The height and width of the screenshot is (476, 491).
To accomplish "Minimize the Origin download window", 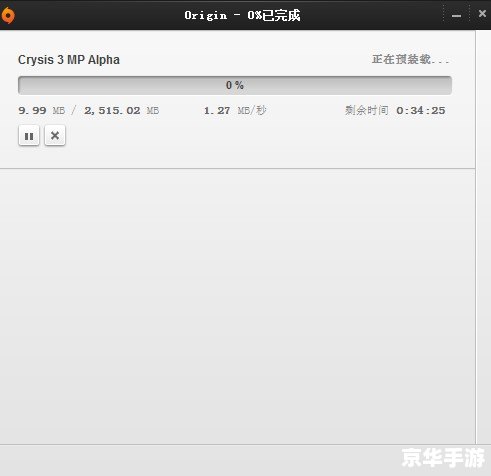I will click(x=456, y=15).
